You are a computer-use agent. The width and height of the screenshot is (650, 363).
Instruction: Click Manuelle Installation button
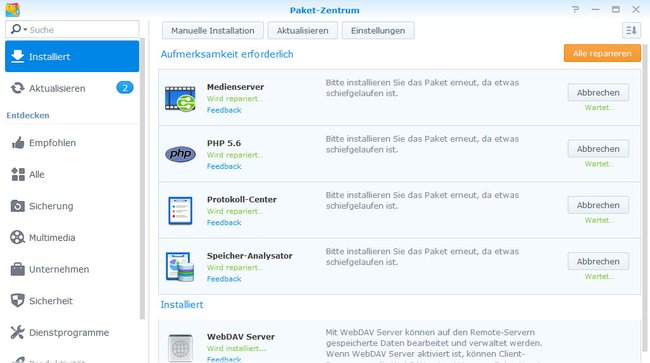coord(213,31)
